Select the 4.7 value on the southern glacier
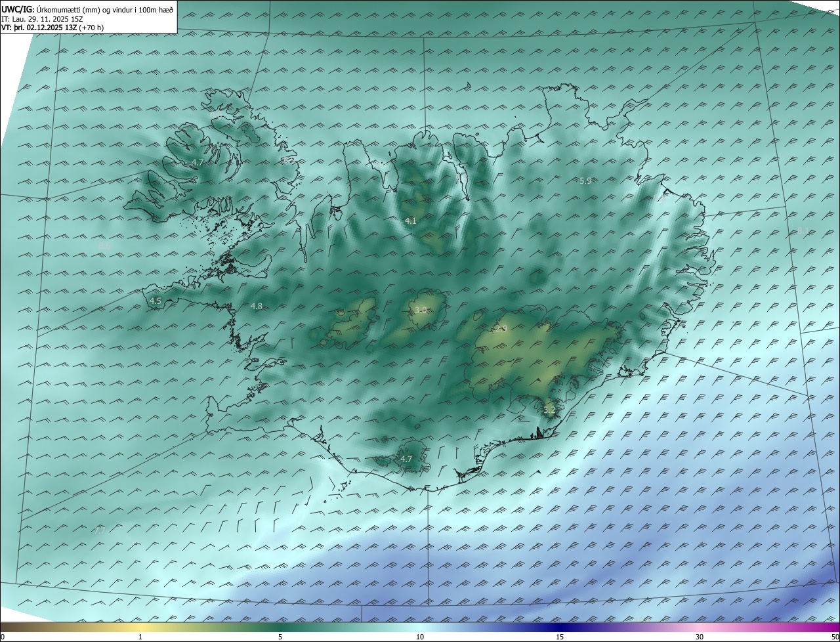The image size is (840, 642). point(406,459)
